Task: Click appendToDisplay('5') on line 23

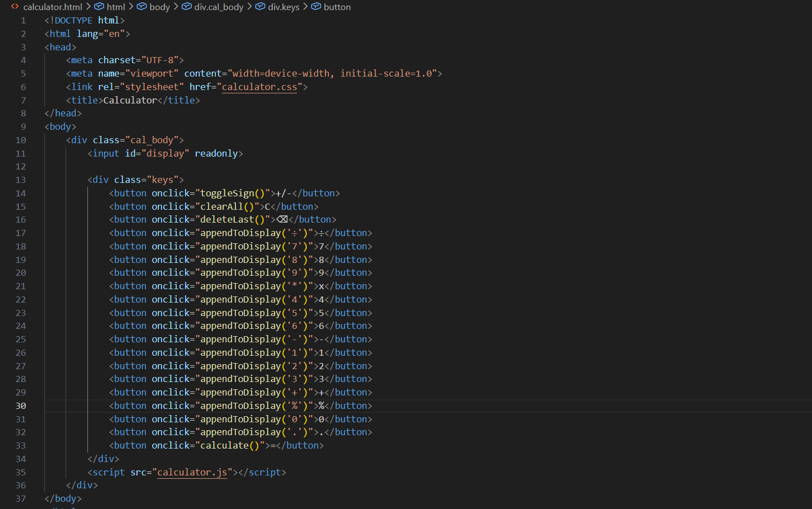Action: coord(254,313)
